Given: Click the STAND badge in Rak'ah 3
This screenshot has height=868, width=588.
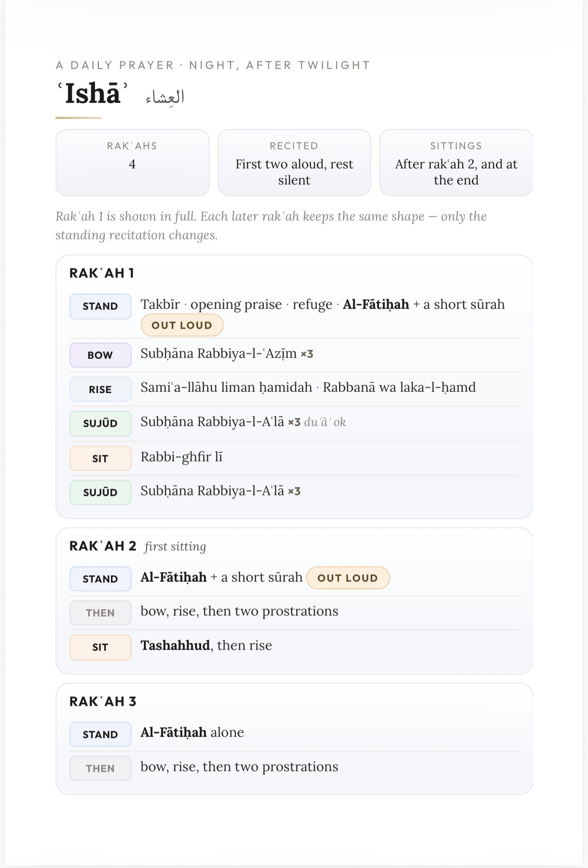Looking at the screenshot, I should [x=100, y=734].
